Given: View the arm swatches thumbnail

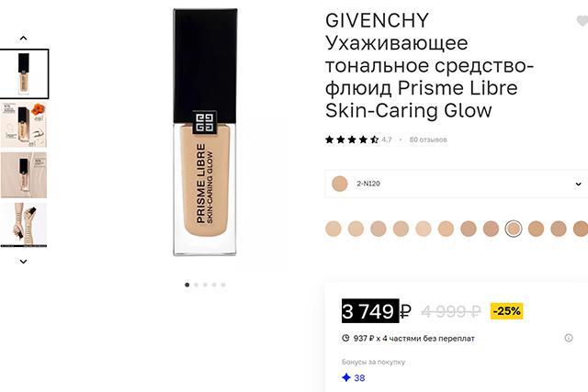Looking at the screenshot, I should point(24,225).
